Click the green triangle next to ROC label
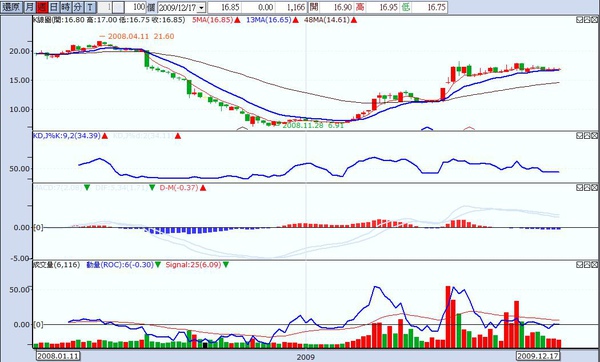 (x=158, y=265)
